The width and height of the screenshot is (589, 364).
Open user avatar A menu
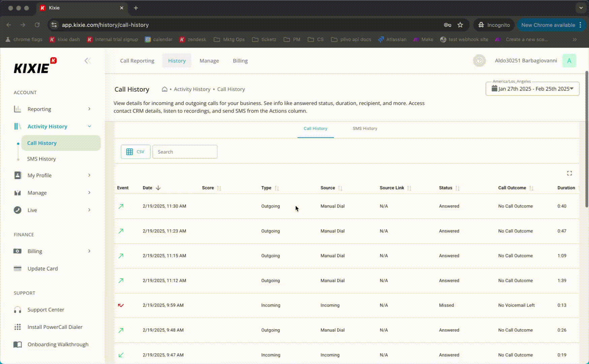(569, 61)
